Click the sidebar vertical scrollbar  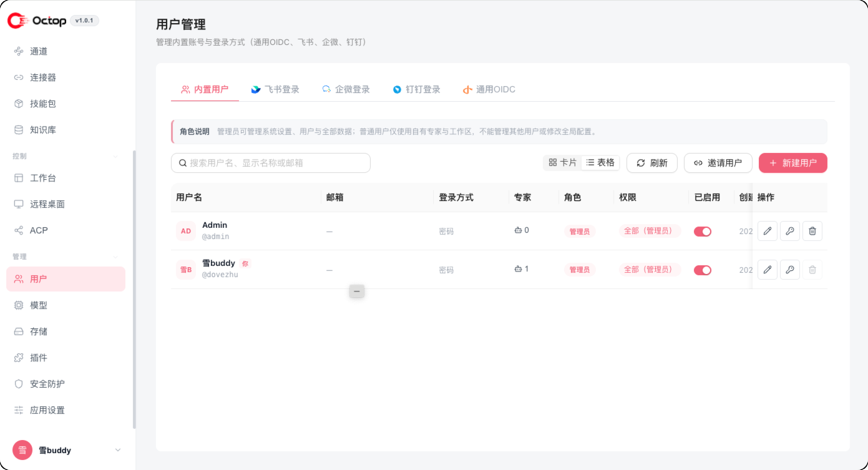click(134, 290)
